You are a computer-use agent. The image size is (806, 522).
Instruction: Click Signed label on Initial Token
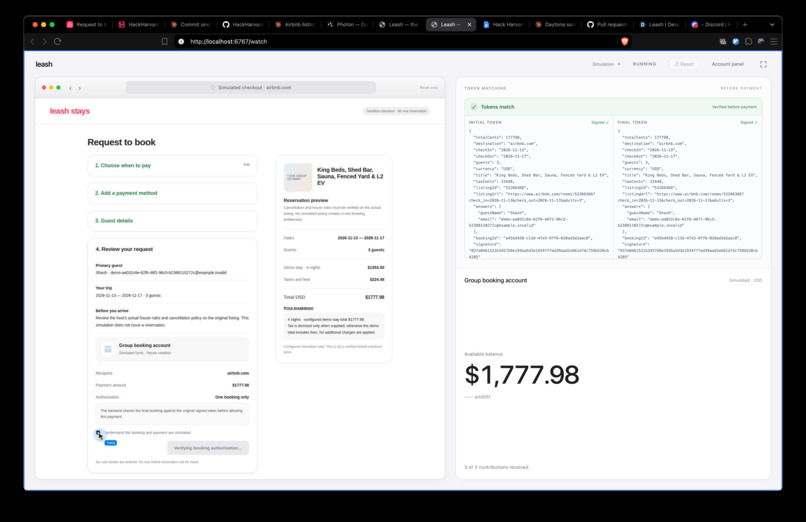click(600, 122)
